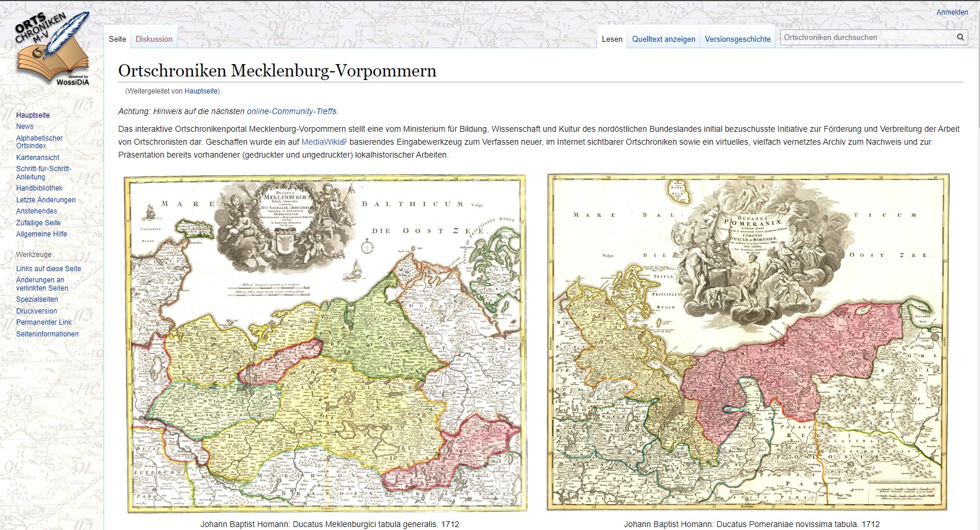Open a Zufällige Seite
The height and width of the screenshot is (530, 980).
pos(38,223)
